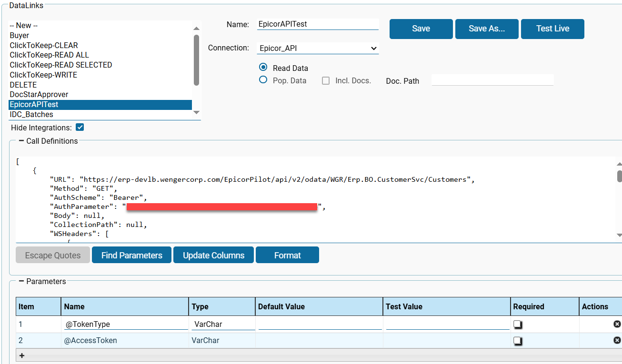Collapse the Parameters section

click(21, 281)
